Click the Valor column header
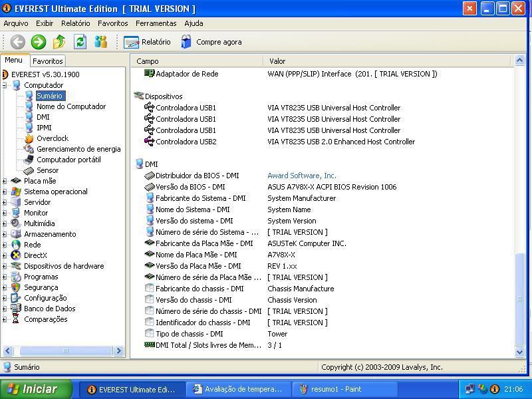This screenshot has height=399, width=532. (x=277, y=61)
